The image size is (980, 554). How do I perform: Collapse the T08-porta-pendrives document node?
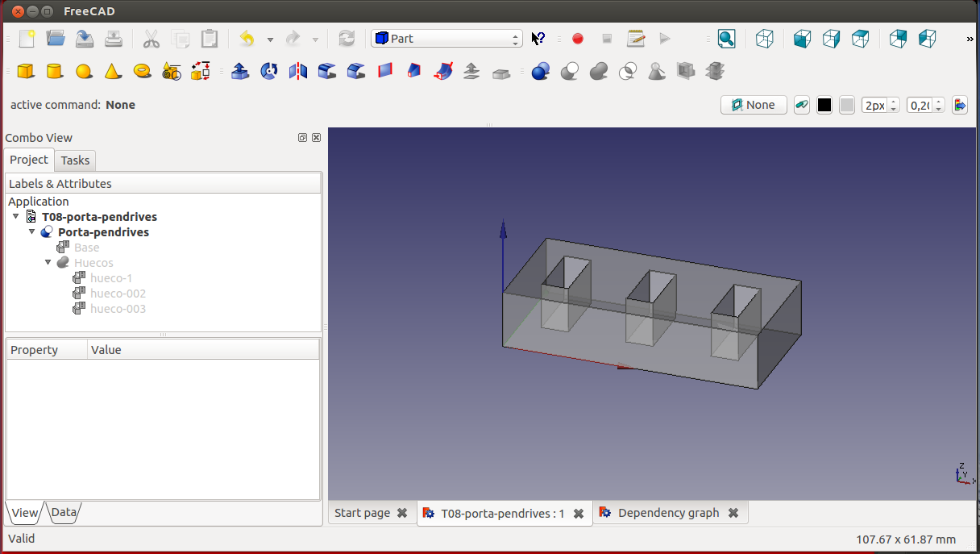16,217
